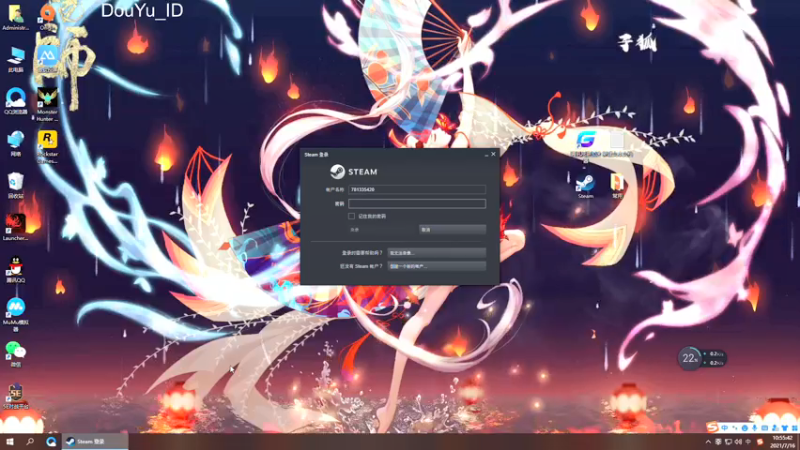
Task: Open Sogou toolbar soft keyboard icon
Action: click(x=764, y=428)
